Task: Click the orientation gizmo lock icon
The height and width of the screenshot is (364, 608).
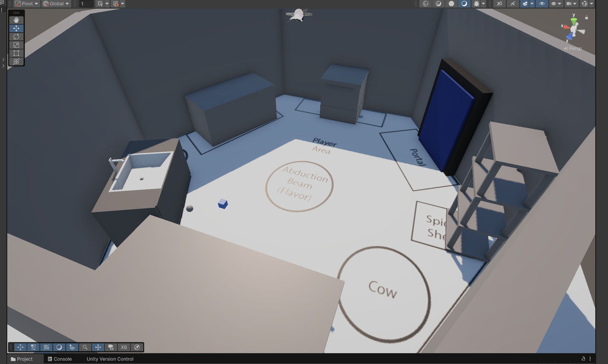Action: tap(586, 18)
